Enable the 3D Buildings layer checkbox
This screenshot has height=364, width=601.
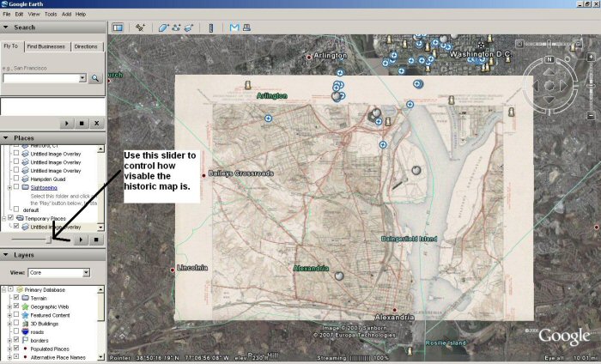[16, 323]
